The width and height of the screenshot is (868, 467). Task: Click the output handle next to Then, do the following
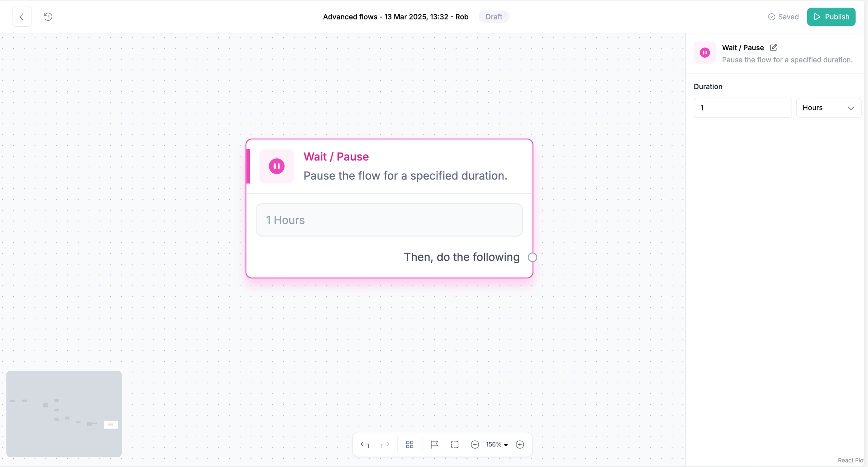coord(532,257)
